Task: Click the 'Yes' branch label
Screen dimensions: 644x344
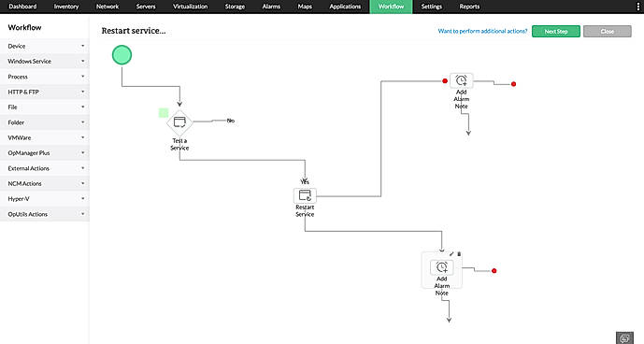Action: (x=305, y=181)
